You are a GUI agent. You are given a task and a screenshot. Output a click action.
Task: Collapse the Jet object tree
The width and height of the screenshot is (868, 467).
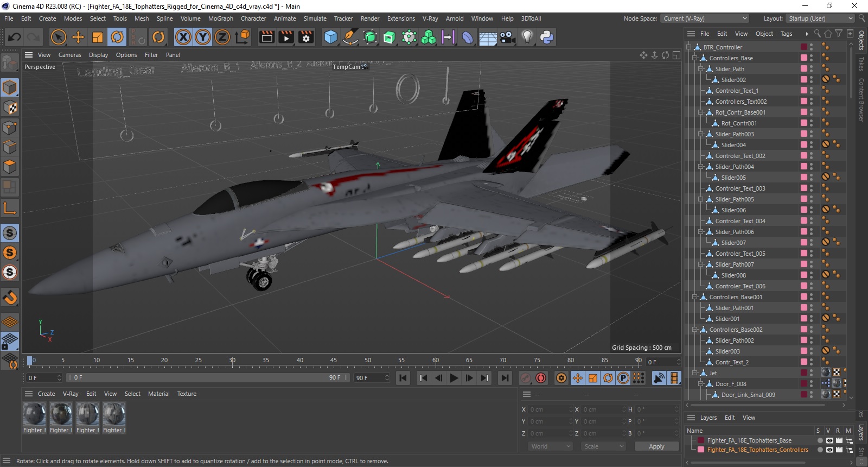point(695,373)
